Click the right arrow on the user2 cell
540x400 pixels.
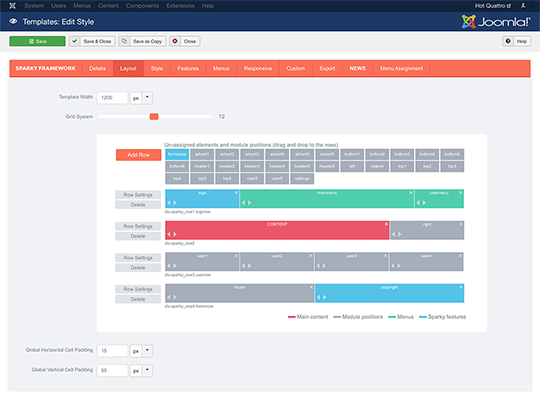click(250, 266)
